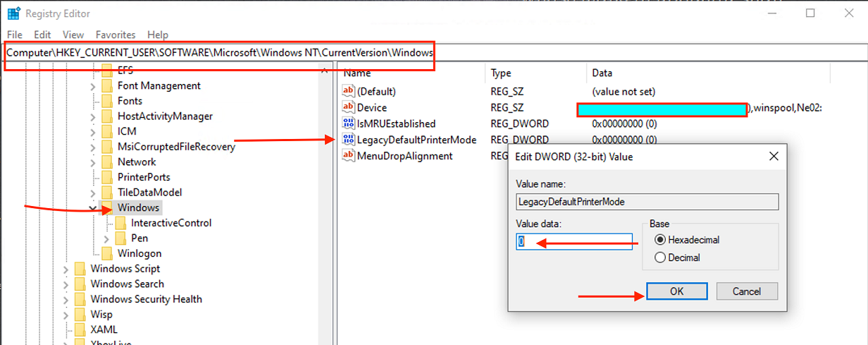Expand the Pen subkey

click(x=106, y=238)
